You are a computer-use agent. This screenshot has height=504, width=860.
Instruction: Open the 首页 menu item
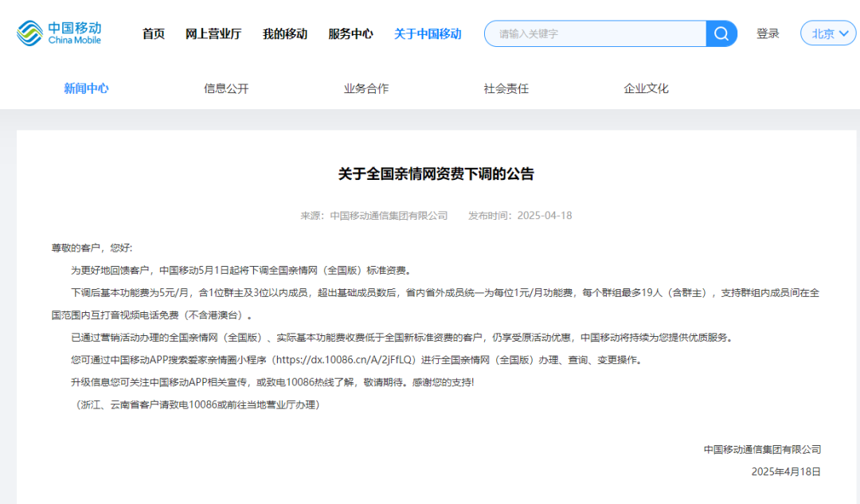coord(153,33)
